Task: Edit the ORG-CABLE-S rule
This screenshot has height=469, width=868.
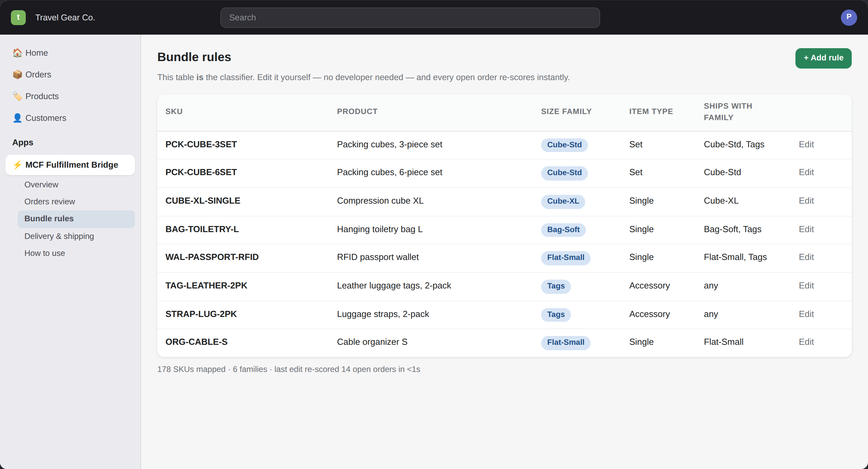Action: click(x=806, y=342)
